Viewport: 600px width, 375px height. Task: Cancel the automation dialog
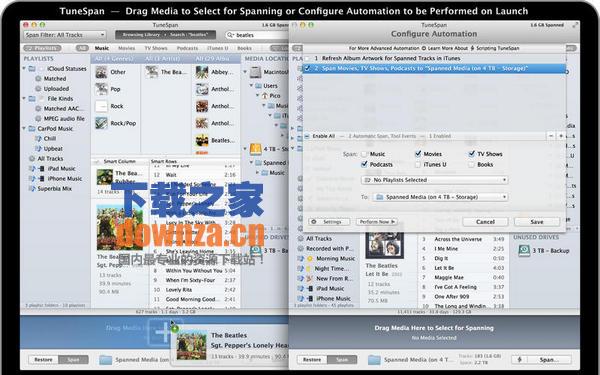[x=485, y=222]
